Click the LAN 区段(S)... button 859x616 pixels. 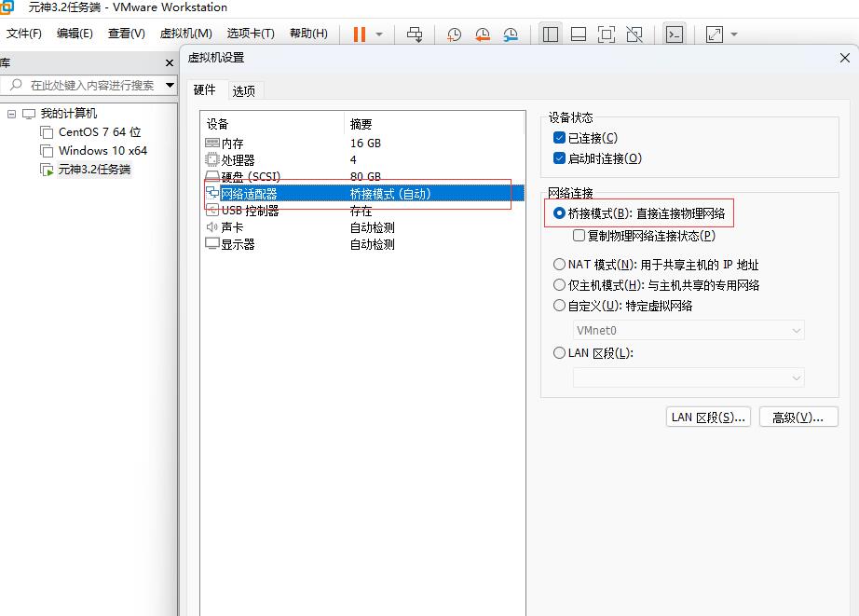coord(708,418)
